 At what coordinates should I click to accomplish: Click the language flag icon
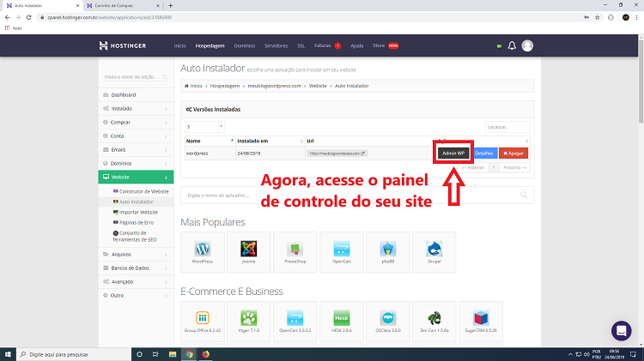click(500, 46)
